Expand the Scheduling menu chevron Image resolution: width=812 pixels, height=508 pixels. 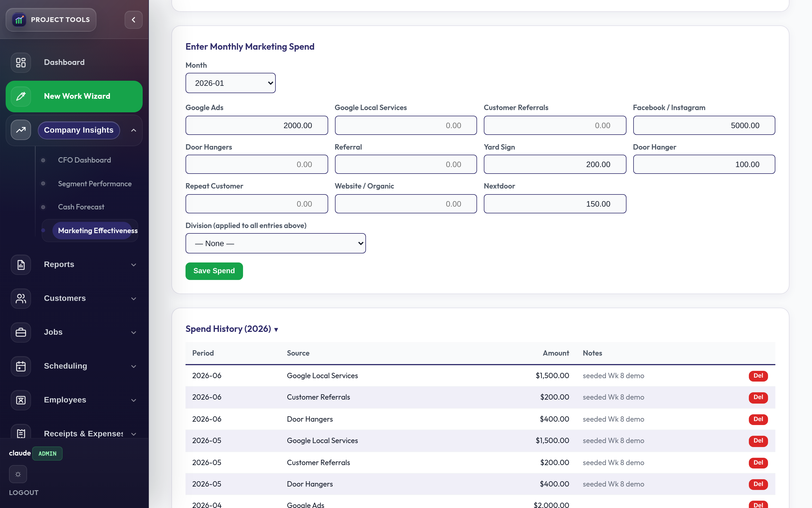coord(134,366)
